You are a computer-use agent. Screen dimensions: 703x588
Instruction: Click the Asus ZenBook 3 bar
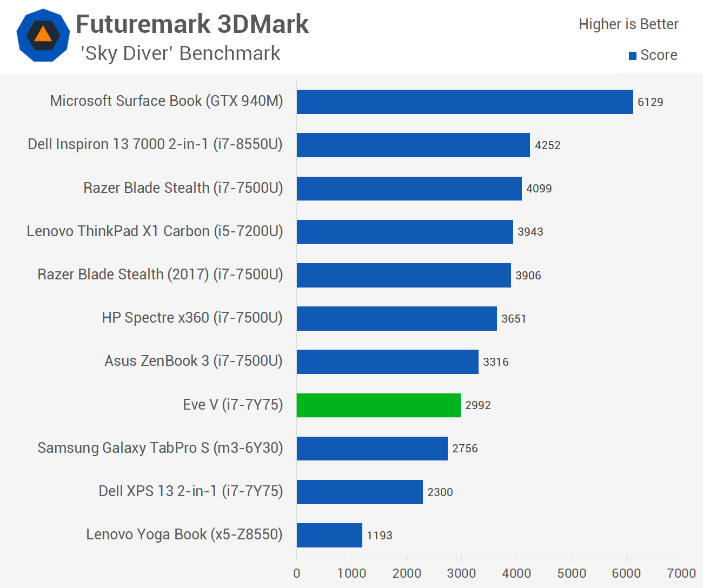(388, 362)
